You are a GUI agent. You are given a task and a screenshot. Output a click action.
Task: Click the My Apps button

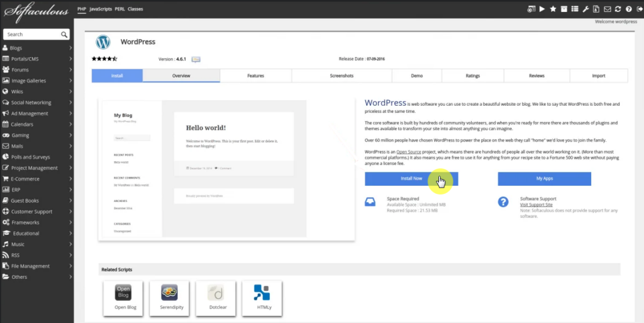coord(545,178)
